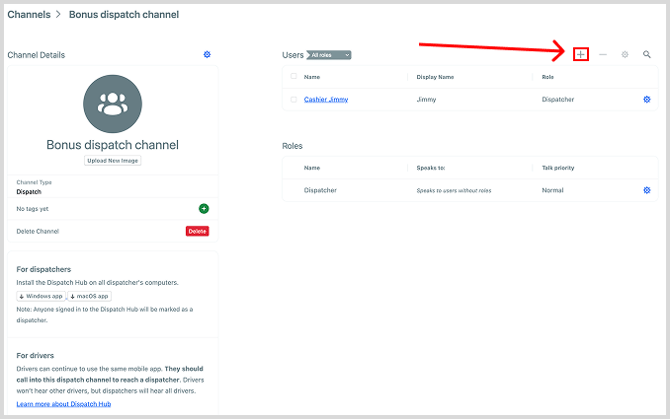Click the Bonus dispatch channel breadcrumb title

(x=124, y=15)
